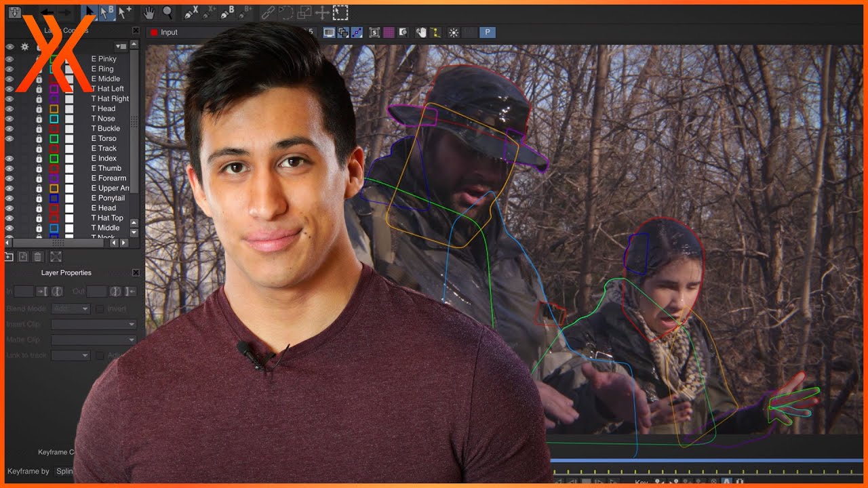
Task: Click the orange T Head color swatch
Action: point(54,108)
